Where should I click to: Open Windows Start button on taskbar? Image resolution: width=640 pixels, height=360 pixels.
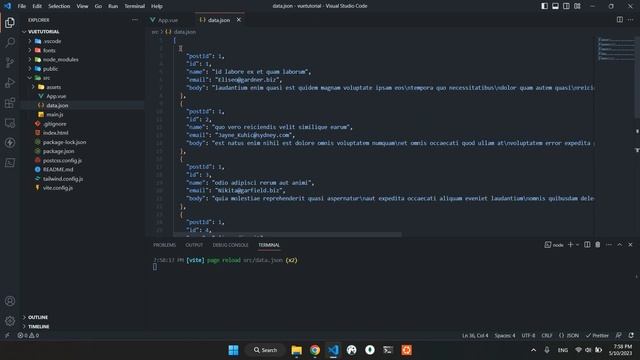coord(233,350)
